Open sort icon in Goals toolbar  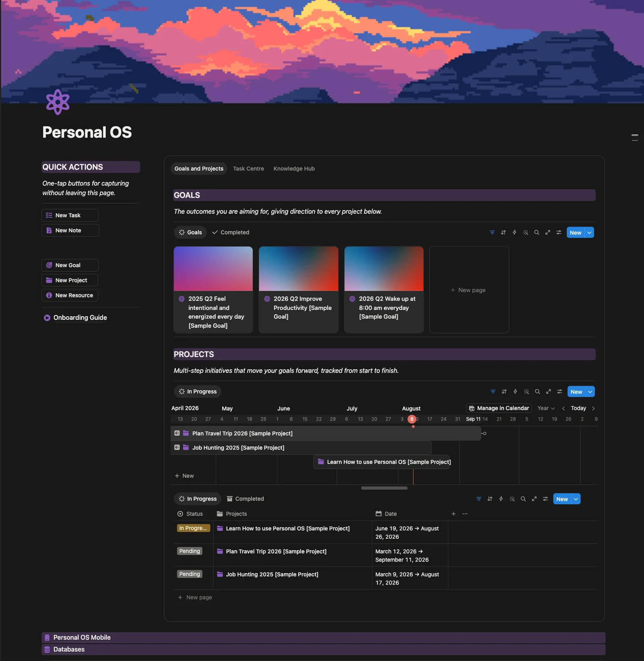point(503,233)
